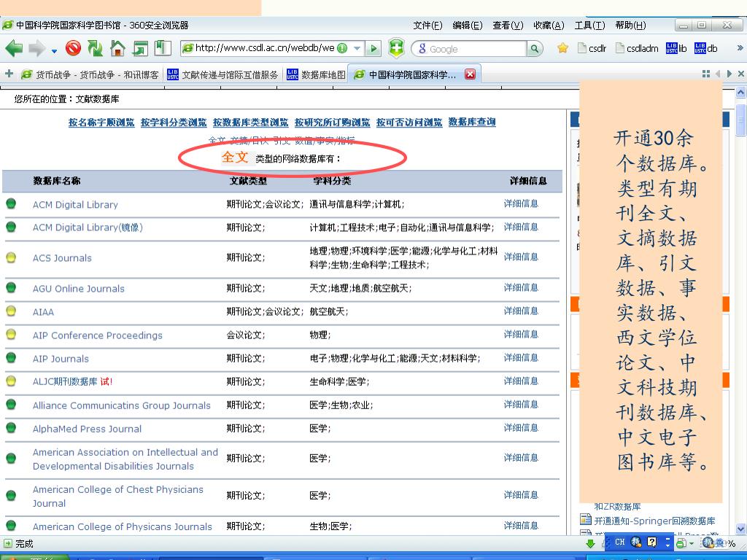The height and width of the screenshot is (560, 747).
Task: Open AIP Conference Proceedings link
Action: (98, 335)
